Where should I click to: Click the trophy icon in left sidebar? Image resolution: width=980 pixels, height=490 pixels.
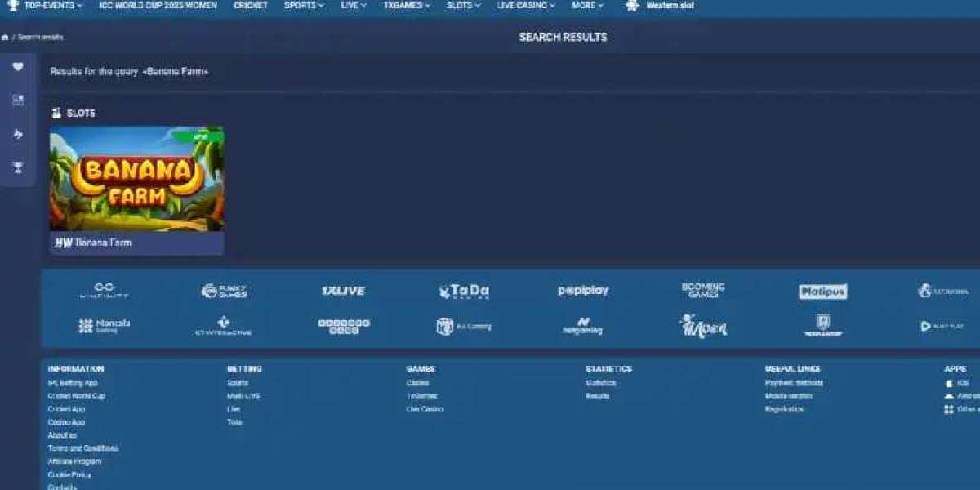click(x=18, y=167)
